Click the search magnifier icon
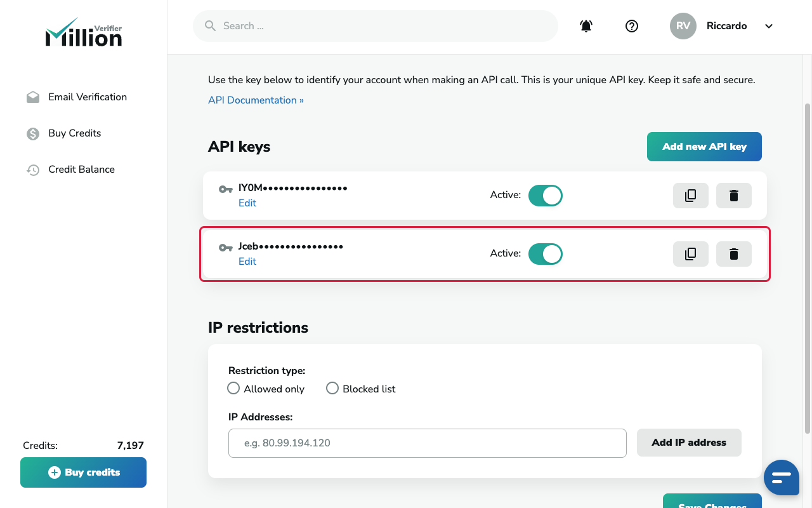The width and height of the screenshot is (812, 508). click(211, 26)
